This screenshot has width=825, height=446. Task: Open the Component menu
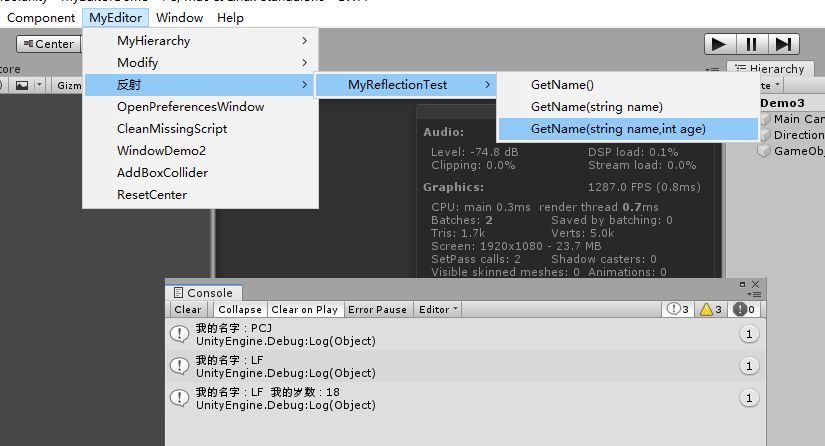[41, 18]
